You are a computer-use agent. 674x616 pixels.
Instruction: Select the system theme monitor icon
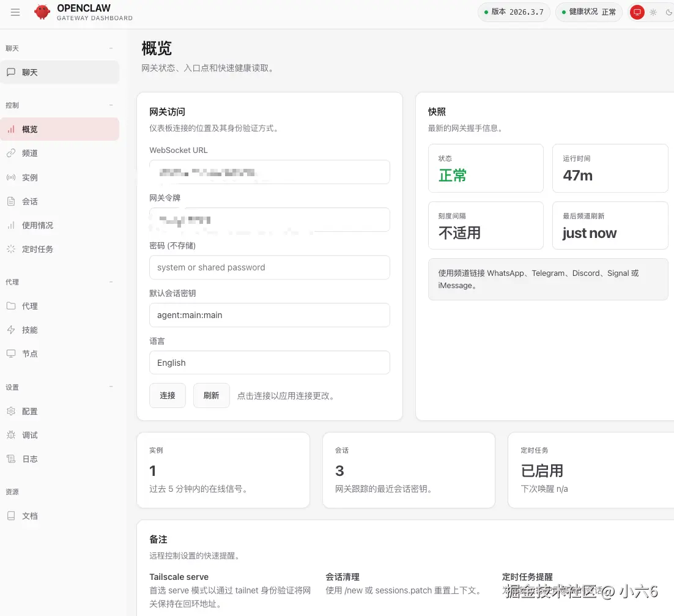(637, 12)
